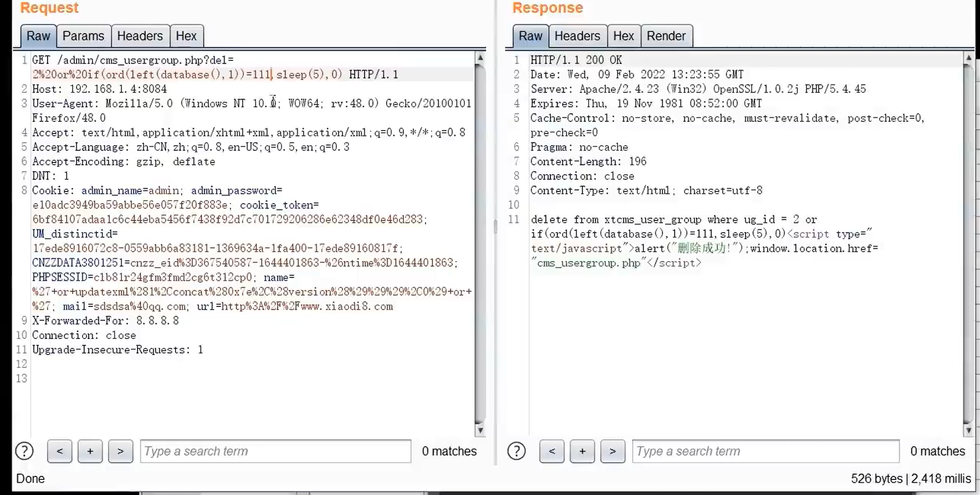Click the '526 bytes | 2,418 millis' status

click(x=911, y=479)
